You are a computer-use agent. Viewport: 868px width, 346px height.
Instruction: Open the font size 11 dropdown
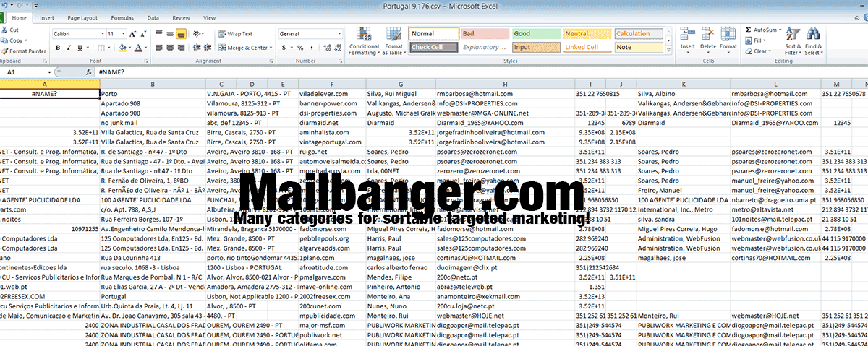tap(123, 34)
